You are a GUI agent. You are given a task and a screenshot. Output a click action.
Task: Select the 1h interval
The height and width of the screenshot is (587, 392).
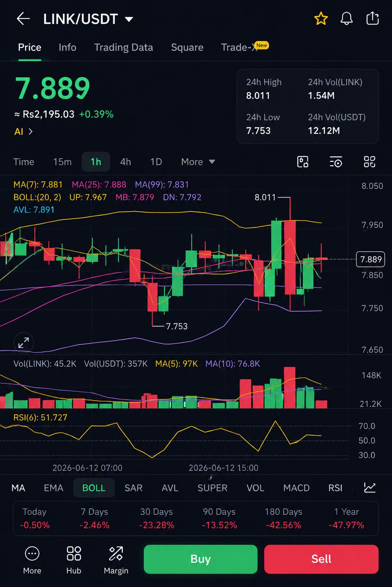pos(96,162)
